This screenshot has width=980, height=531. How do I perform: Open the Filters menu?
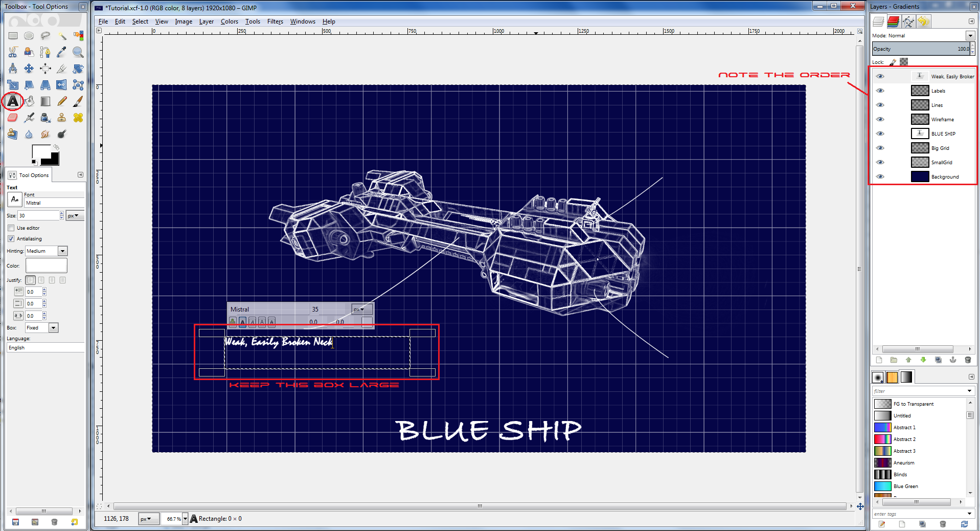[275, 21]
